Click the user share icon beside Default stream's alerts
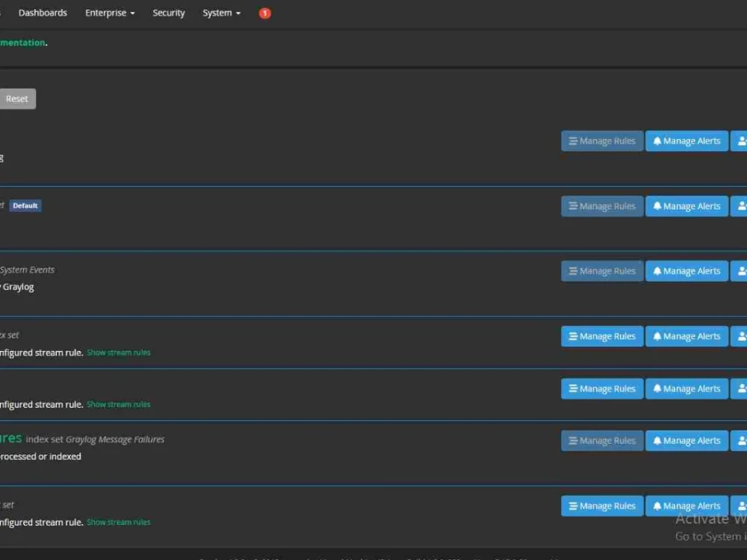Image resolution: width=747 pixels, height=560 pixels. [x=740, y=206]
